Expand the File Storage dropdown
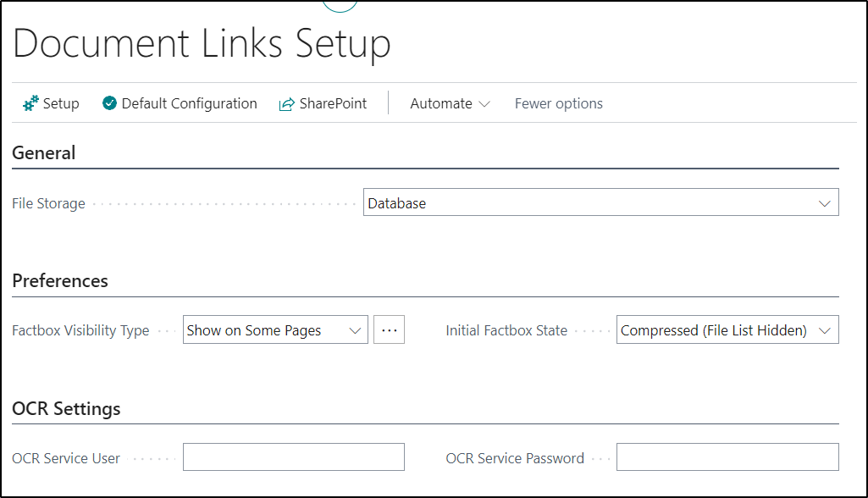 click(x=825, y=202)
